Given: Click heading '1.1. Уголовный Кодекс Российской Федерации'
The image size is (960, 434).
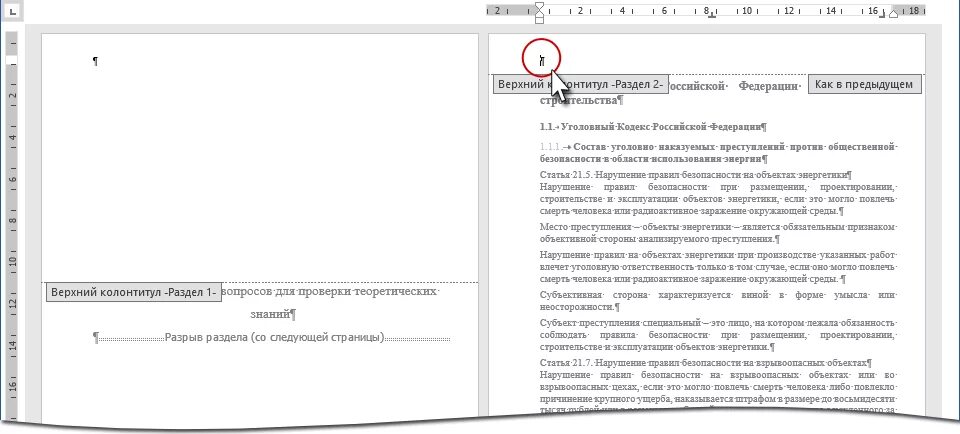Looking at the screenshot, I should tap(653, 127).
